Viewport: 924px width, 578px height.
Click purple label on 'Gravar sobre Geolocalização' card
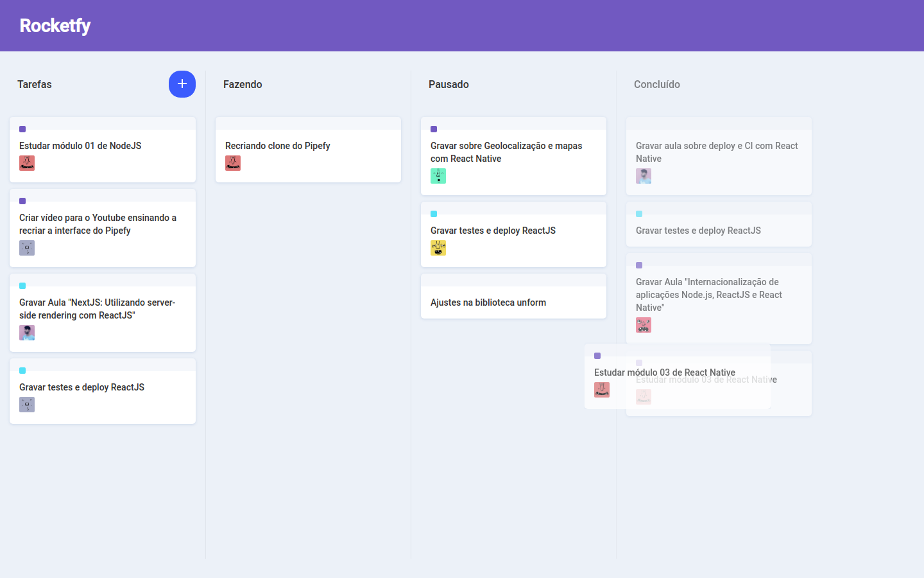tap(434, 129)
